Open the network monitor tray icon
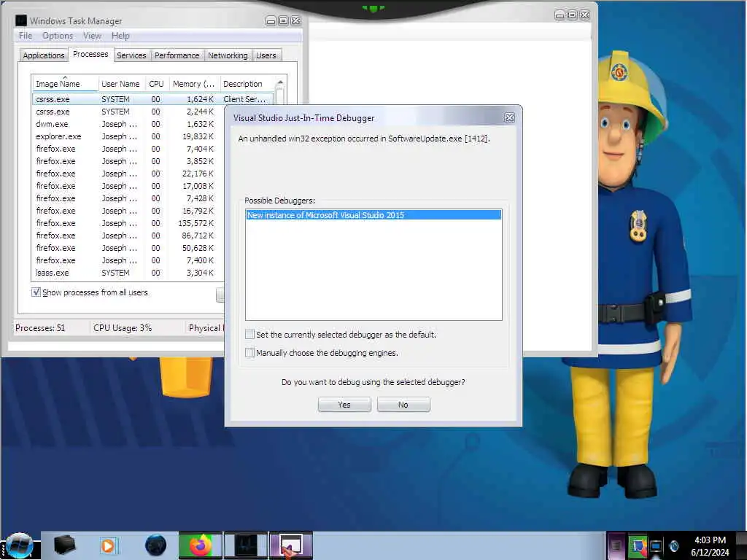747x560 pixels. tap(656, 546)
